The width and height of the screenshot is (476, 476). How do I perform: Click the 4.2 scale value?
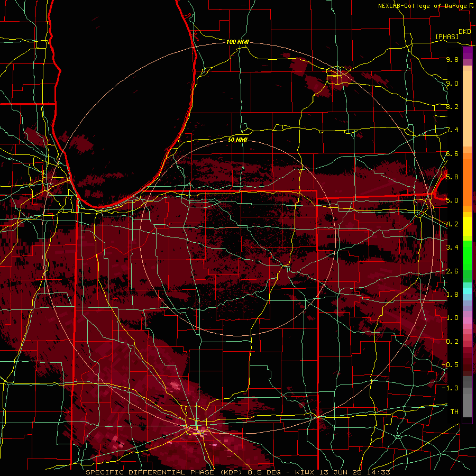tap(452, 224)
